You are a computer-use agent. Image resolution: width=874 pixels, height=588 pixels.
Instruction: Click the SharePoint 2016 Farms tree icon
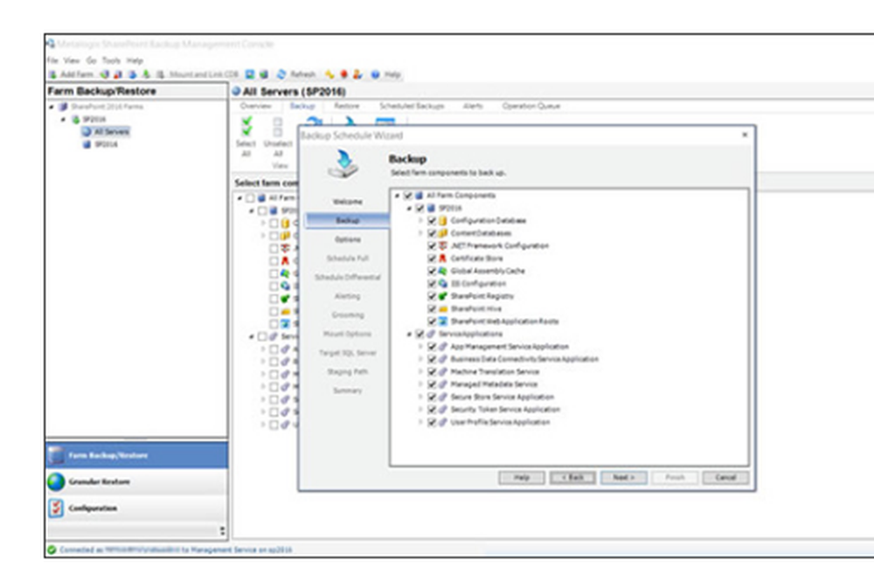[63, 107]
